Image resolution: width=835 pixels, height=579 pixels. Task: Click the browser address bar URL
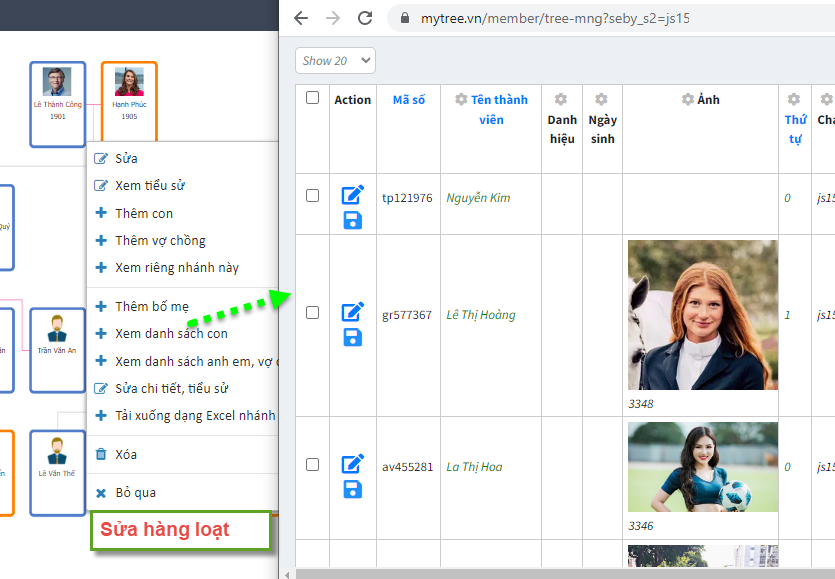click(x=555, y=18)
